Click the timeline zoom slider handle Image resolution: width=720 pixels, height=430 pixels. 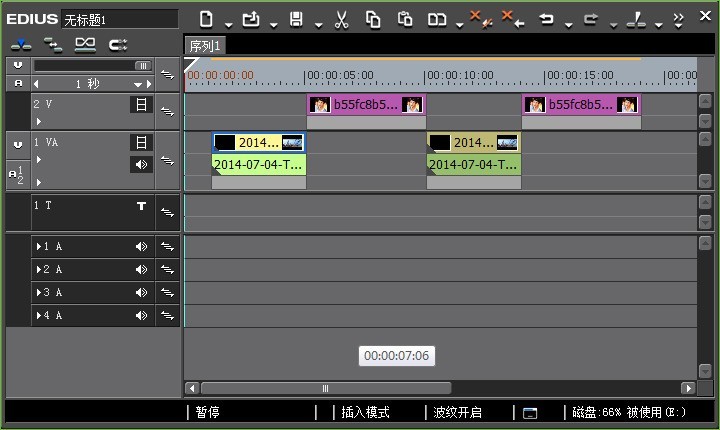coord(143,66)
